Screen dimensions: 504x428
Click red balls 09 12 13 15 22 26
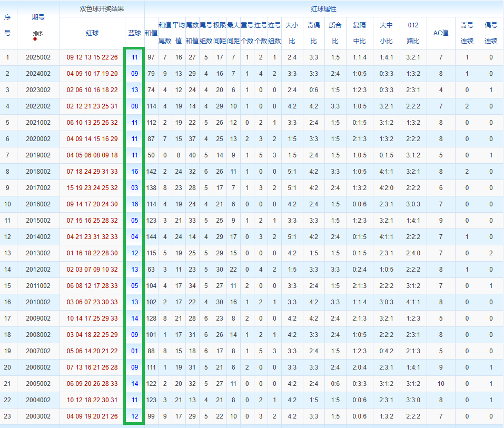[92, 57]
